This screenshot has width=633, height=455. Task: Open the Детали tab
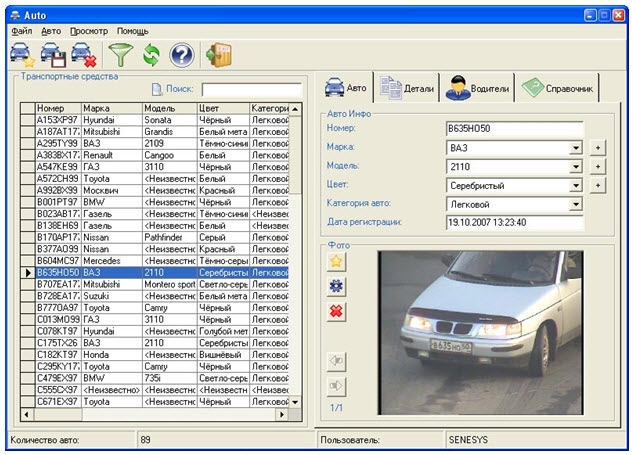(407, 88)
